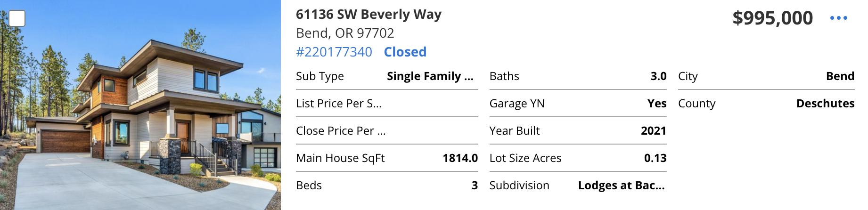Click the Year Built value 2021
Image resolution: width=868 pixels, height=210 pixels.
[654, 131]
